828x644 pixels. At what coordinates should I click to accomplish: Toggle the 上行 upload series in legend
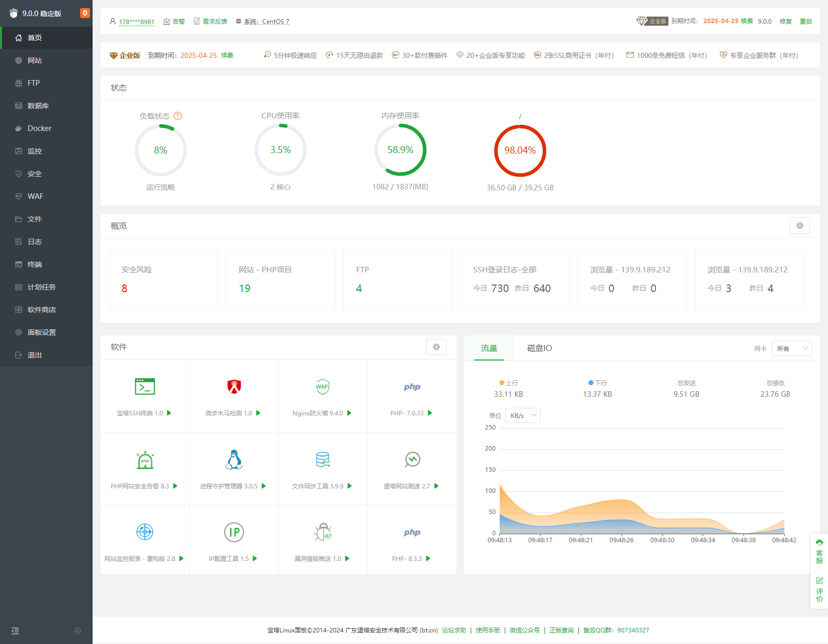tap(508, 383)
